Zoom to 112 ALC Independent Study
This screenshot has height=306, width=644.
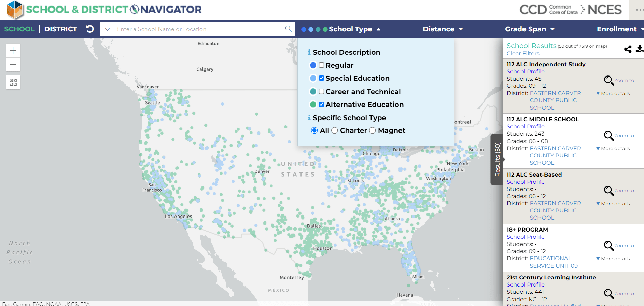619,80
